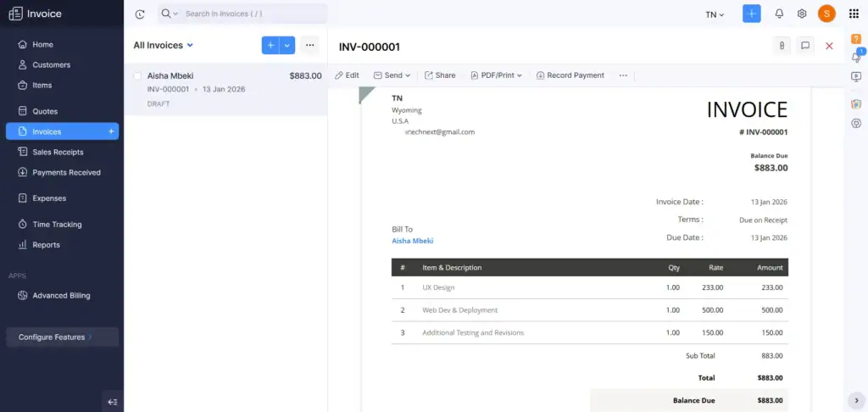This screenshot has height=412, width=868.
Task: Collapse the sidebar with the arrow icon
Action: [x=113, y=402]
